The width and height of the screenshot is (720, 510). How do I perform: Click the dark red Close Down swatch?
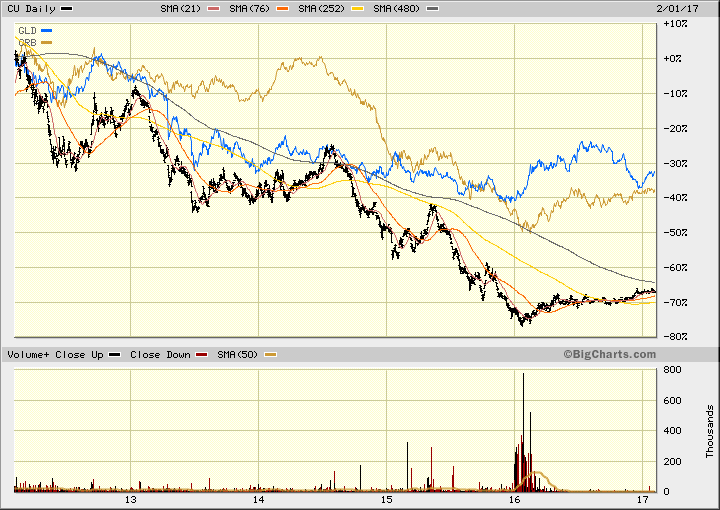coord(202,355)
